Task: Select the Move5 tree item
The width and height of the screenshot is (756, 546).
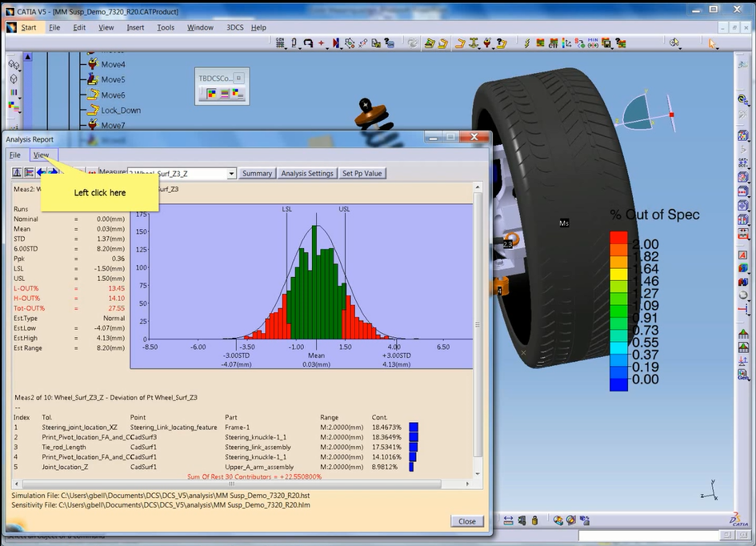Action: (x=112, y=79)
